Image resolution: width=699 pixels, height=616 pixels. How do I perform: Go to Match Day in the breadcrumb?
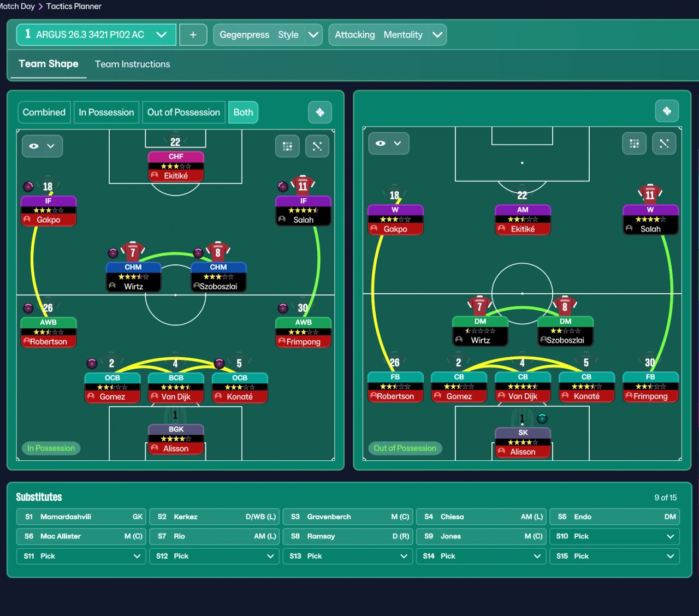[17, 6]
